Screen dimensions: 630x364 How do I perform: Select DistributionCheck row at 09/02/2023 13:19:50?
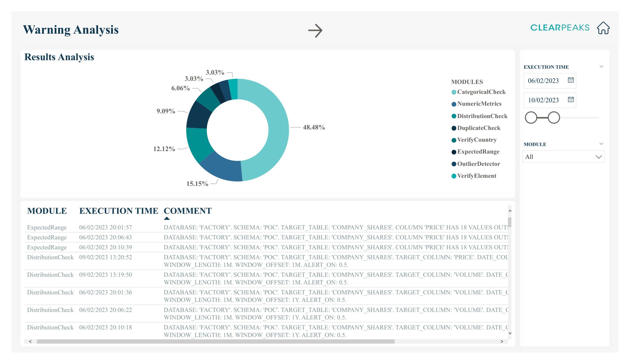266,278
